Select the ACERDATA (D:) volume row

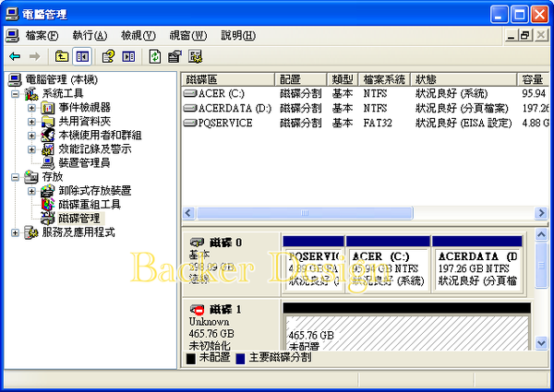click(x=365, y=108)
